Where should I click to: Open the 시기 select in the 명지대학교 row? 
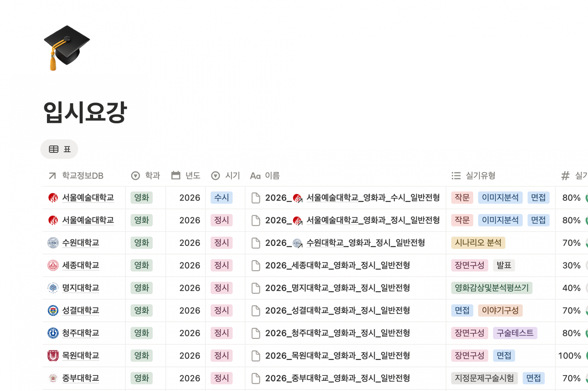pos(221,288)
